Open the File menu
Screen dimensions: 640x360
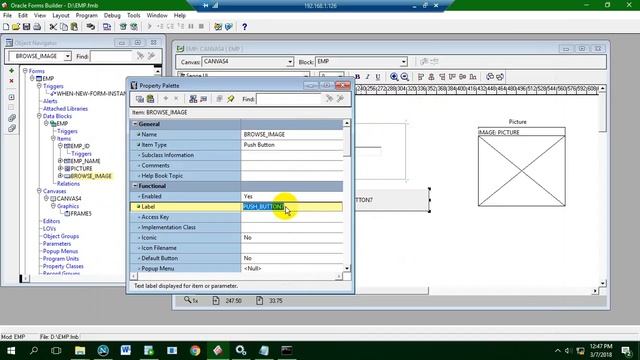tap(7, 16)
